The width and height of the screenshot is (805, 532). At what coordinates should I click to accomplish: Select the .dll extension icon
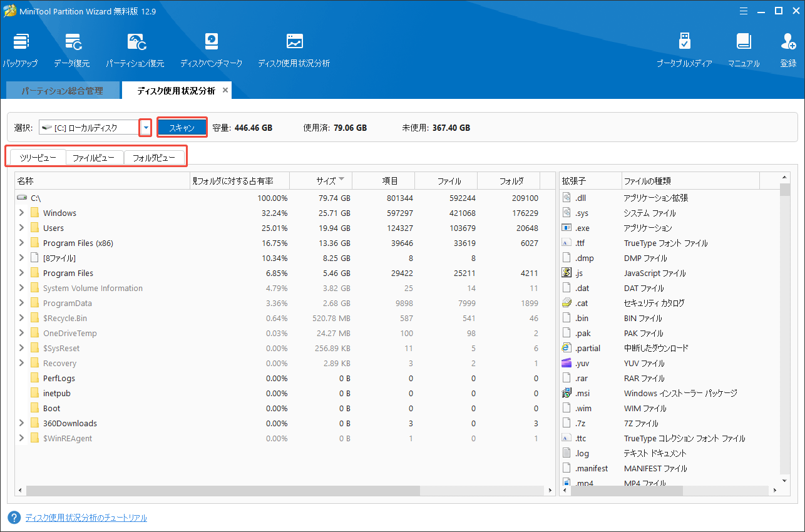pos(567,198)
